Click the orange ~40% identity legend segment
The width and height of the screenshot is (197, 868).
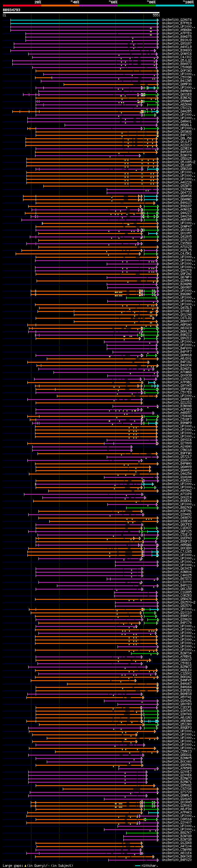click(x=60, y=6)
